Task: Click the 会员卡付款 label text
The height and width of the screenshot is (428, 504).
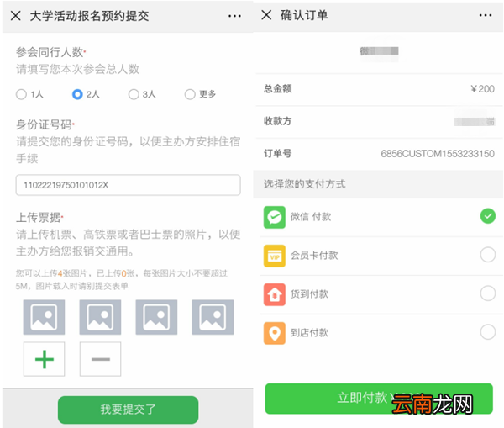Action: 314,256
